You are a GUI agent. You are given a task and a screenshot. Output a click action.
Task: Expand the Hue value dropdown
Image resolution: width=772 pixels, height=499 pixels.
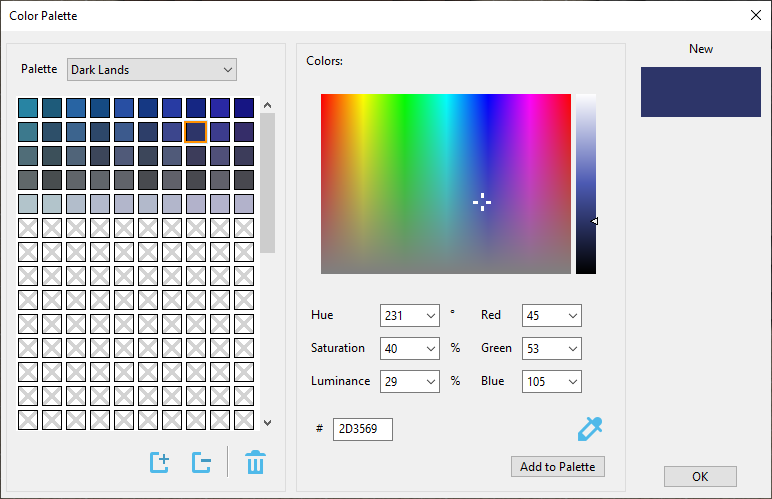[431, 316]
